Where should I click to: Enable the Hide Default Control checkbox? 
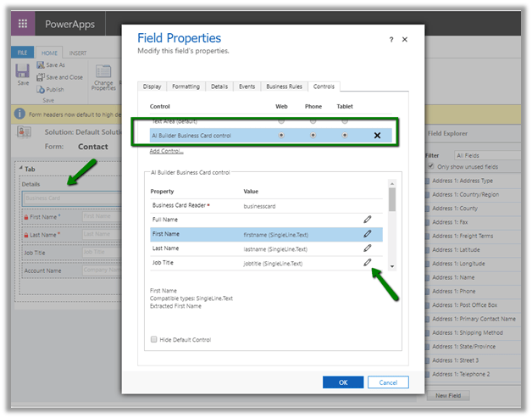153,339
